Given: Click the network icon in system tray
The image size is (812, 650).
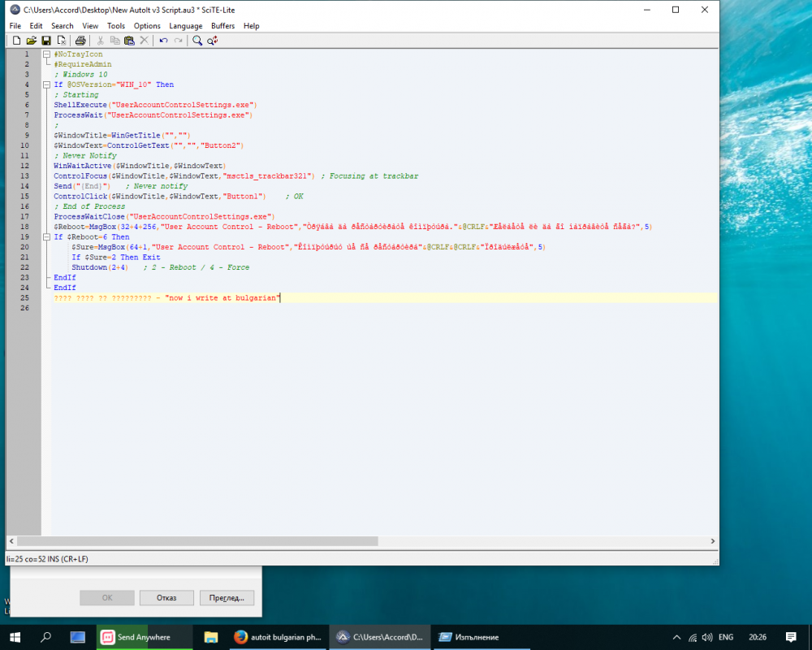Looking at the screenshot, I should coord(693,638).
